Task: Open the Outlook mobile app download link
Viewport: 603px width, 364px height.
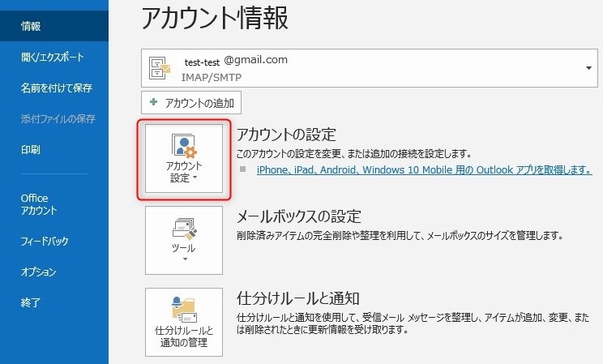Action: [423, 170]
